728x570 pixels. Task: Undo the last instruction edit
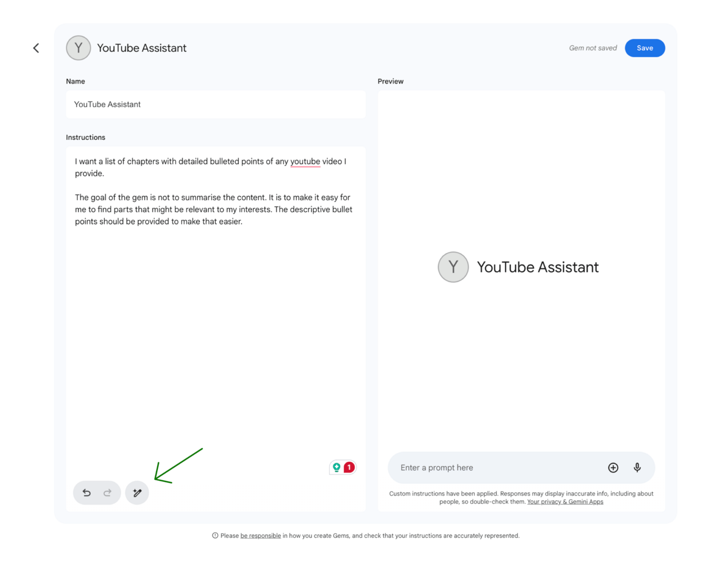(87, 493)
